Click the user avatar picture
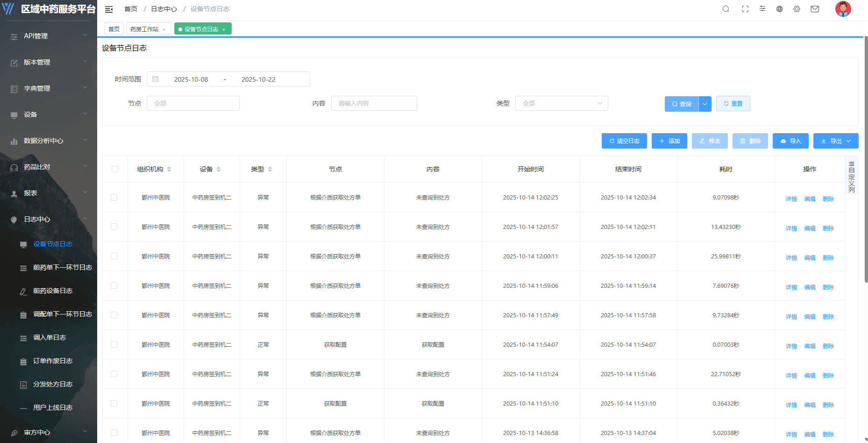The height and width of the screenshot is (443, 868). pos(843,9)
